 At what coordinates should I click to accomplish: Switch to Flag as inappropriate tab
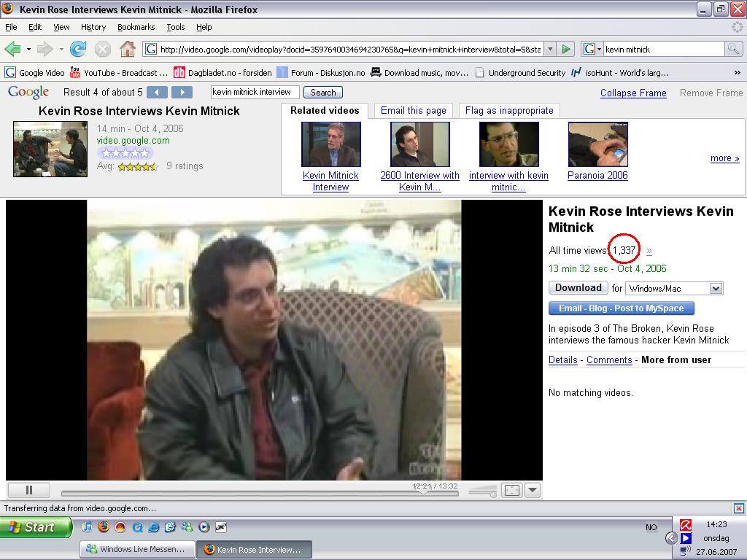509,111
